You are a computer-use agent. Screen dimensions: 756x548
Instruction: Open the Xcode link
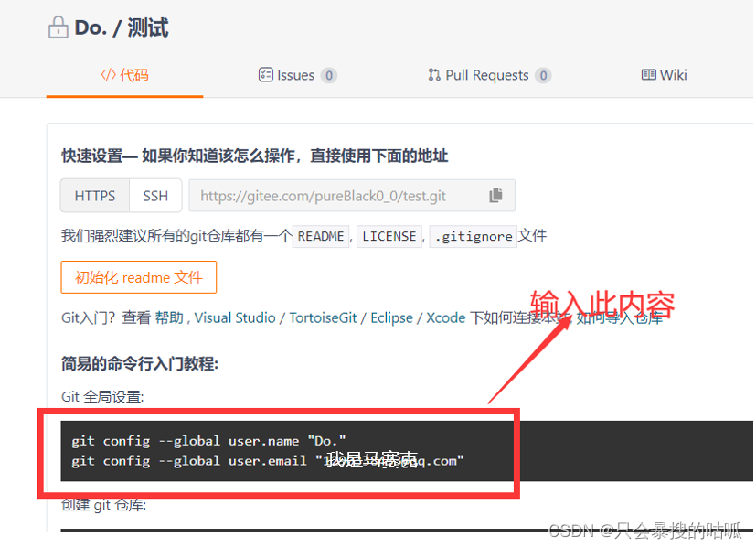[446, 317]
